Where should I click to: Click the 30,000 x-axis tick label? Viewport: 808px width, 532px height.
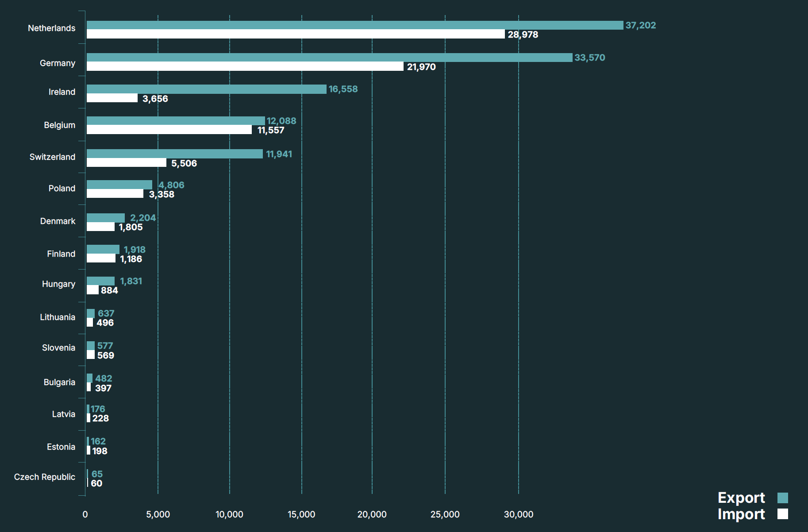(518, 514)
